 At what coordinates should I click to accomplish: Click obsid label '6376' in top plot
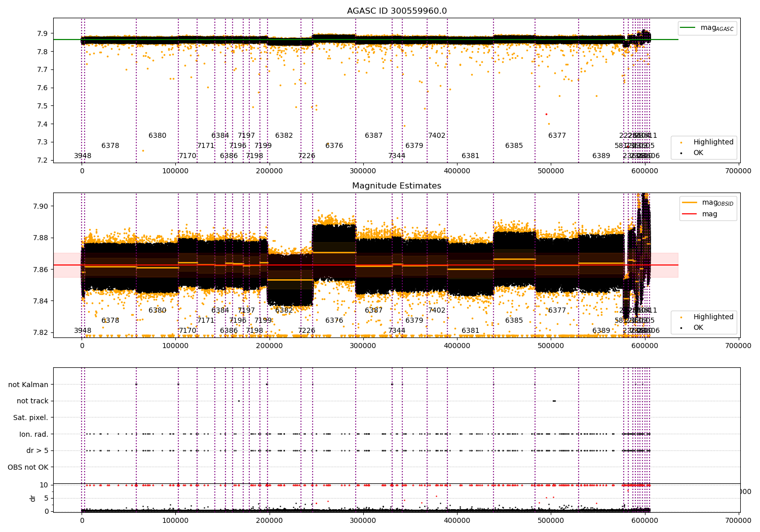pyautogui.click(x=334, y=145)
